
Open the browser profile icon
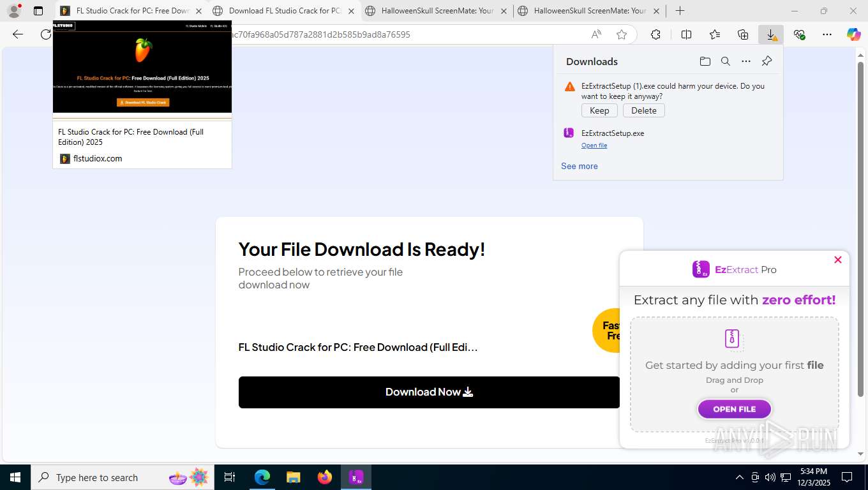tap(13, 11)
